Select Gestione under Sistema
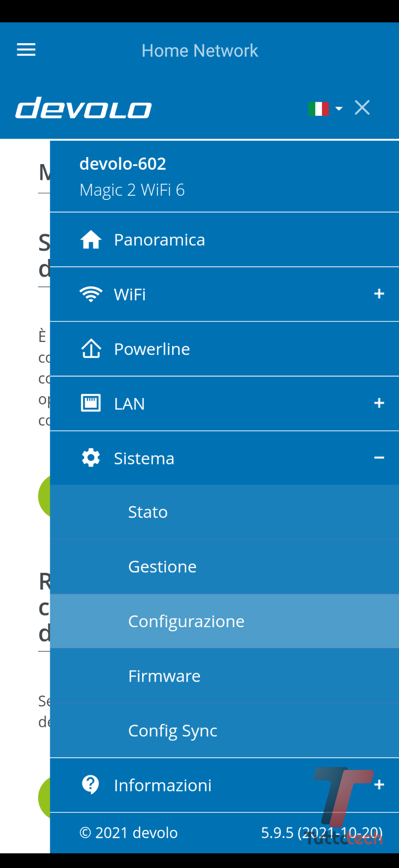Viewport: 399px width, 868px height. point(162,567)
